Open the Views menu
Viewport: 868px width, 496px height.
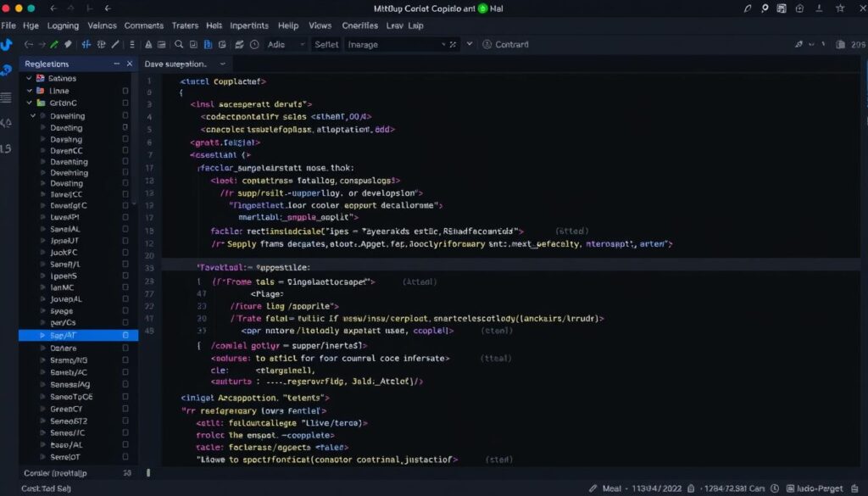(x=320, y=25)
